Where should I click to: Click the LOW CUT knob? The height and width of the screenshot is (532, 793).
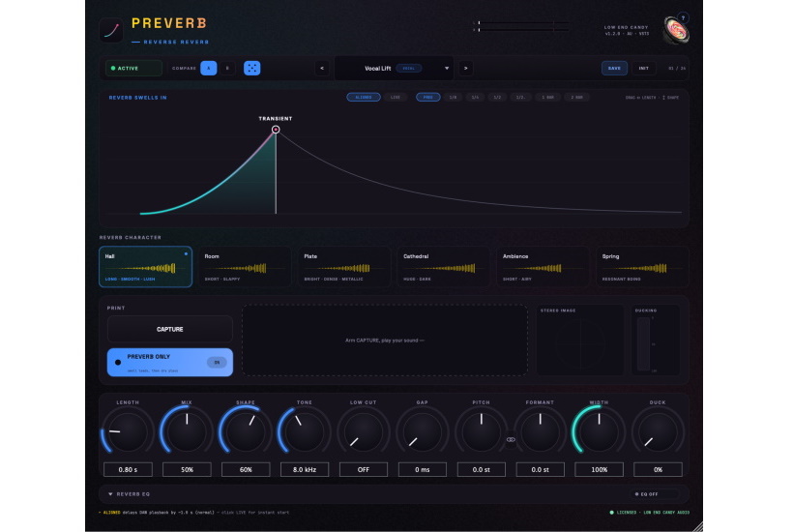tap(363, 432)
